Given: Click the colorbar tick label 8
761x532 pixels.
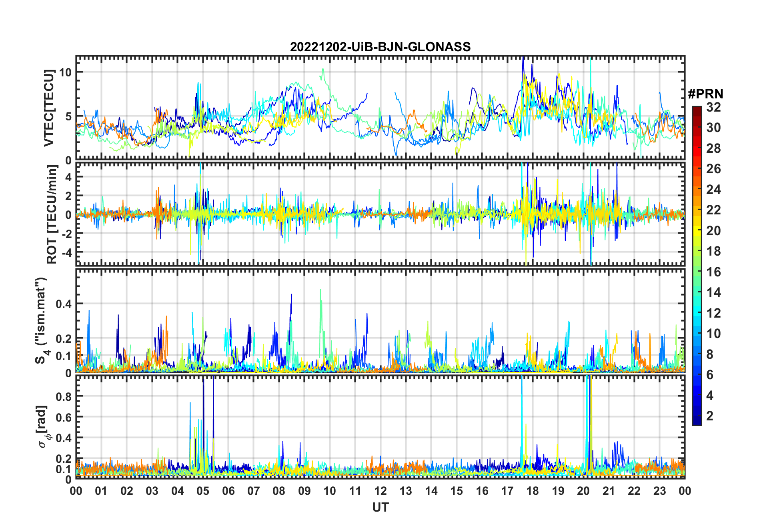Looking at the screenshot, I should 710,354.
